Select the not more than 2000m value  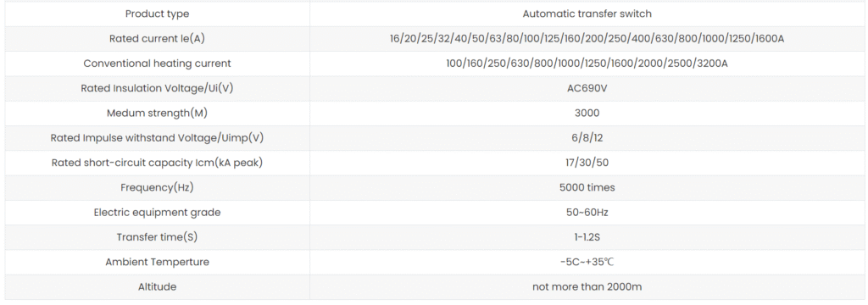click(x=587, y=286)
